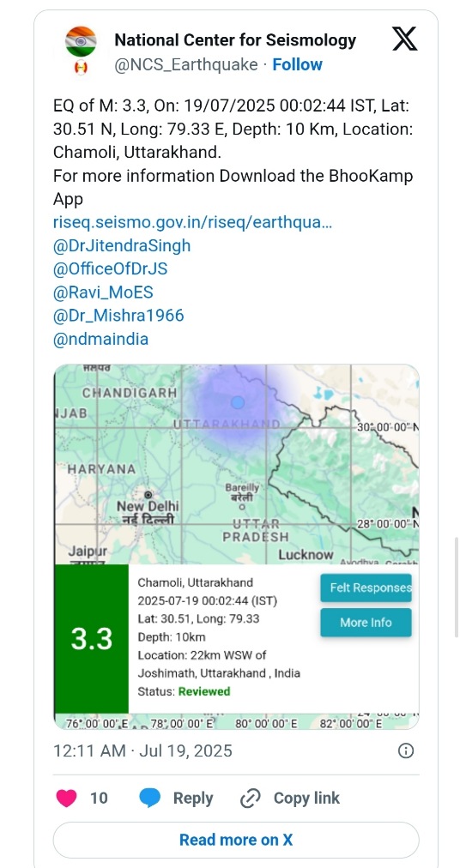The image size is (472, 868).
Task: Open the National Center for Seismology avatar
Action: (x=81, y=41)
